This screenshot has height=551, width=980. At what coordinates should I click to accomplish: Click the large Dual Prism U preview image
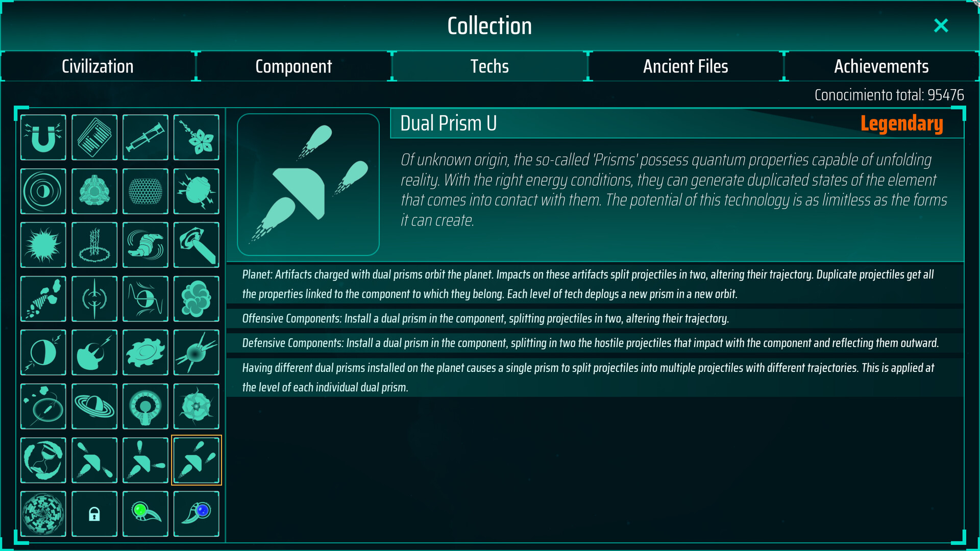(x=308, y=184)
